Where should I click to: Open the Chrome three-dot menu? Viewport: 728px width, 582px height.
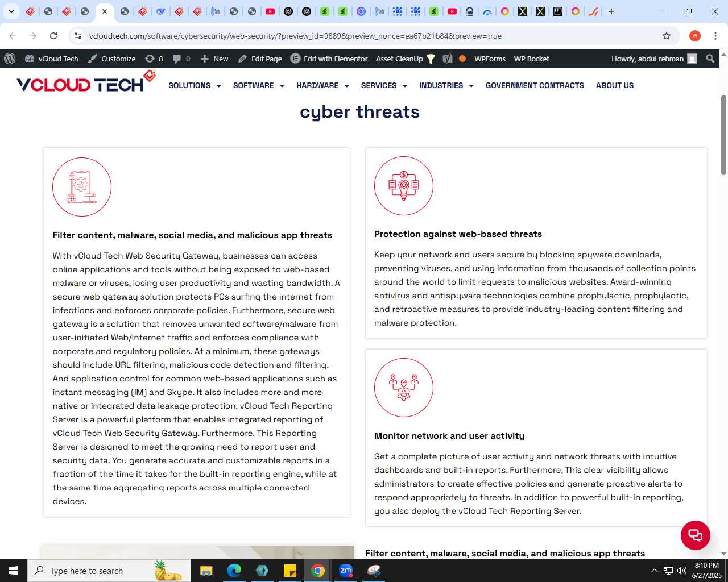tap(715, 36)
